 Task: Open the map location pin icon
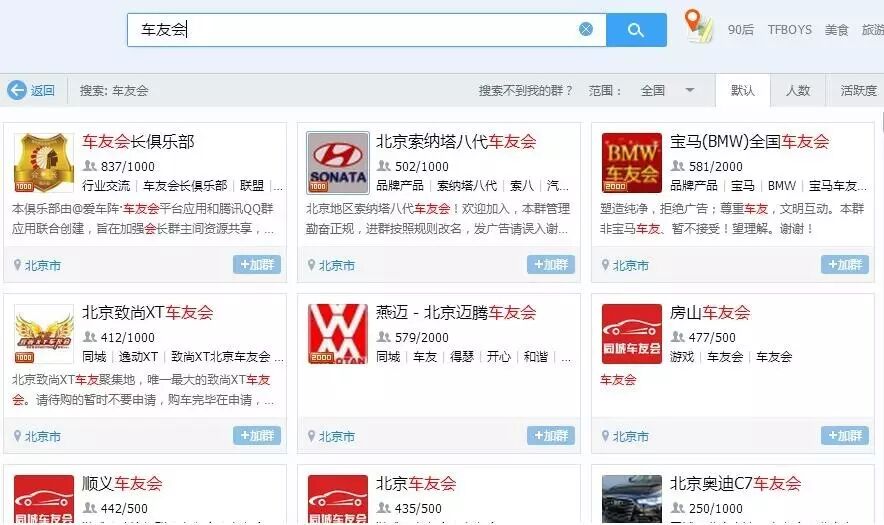698,27
